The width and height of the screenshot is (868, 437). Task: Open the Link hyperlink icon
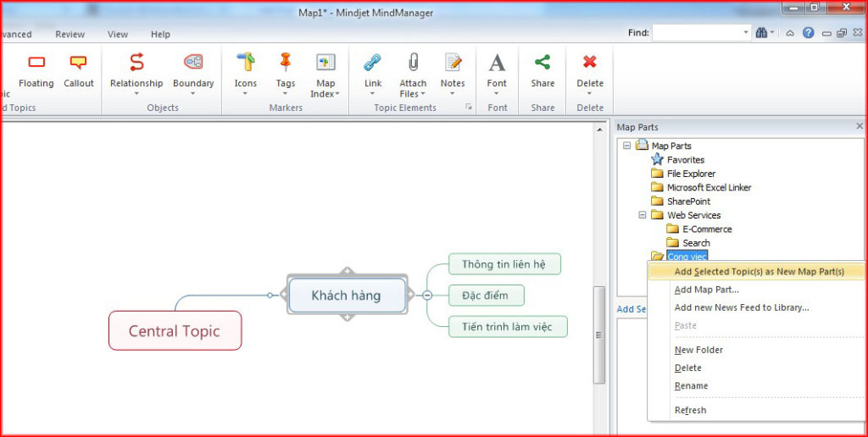click(x=373, y=62)
